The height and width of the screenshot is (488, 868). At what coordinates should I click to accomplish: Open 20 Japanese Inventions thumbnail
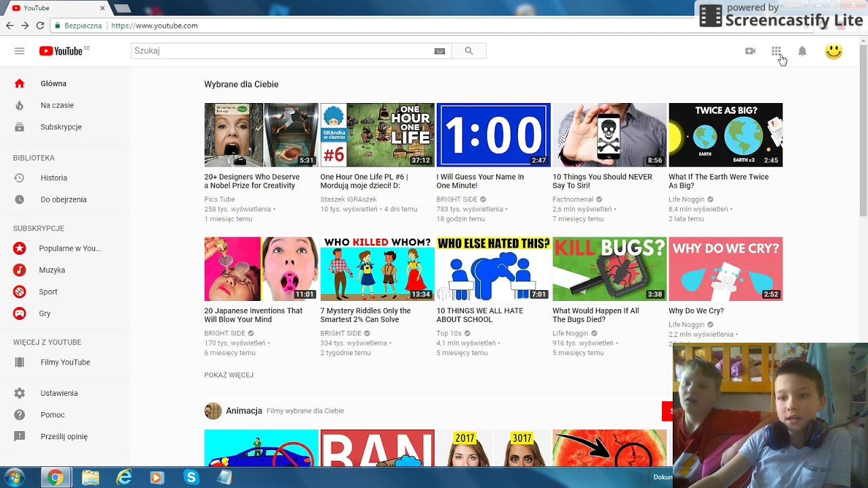(x=261, y=268)
